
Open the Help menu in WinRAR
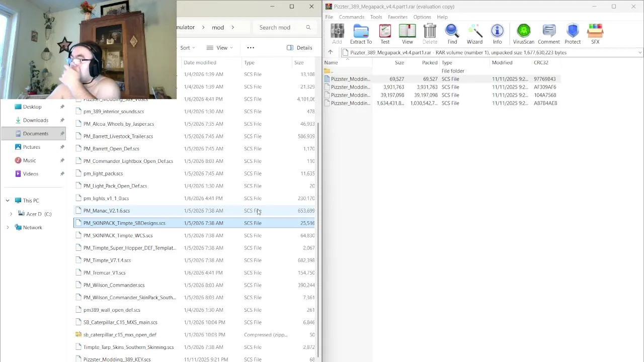tap(442, 17)
